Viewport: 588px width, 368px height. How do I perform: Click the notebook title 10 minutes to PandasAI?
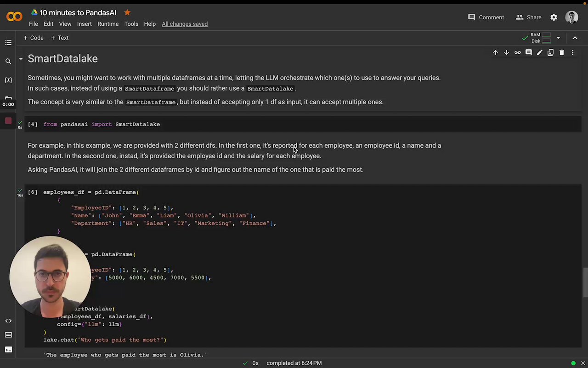tap(78, 12)
